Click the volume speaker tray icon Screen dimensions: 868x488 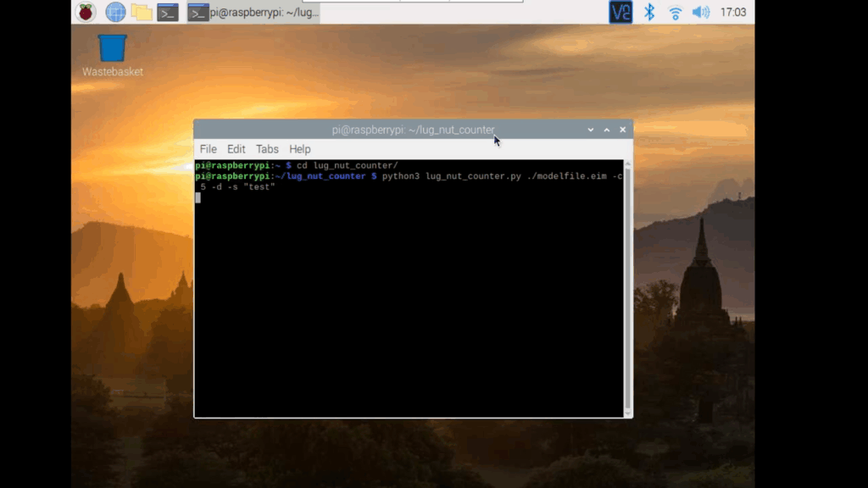tap(701, 12)
